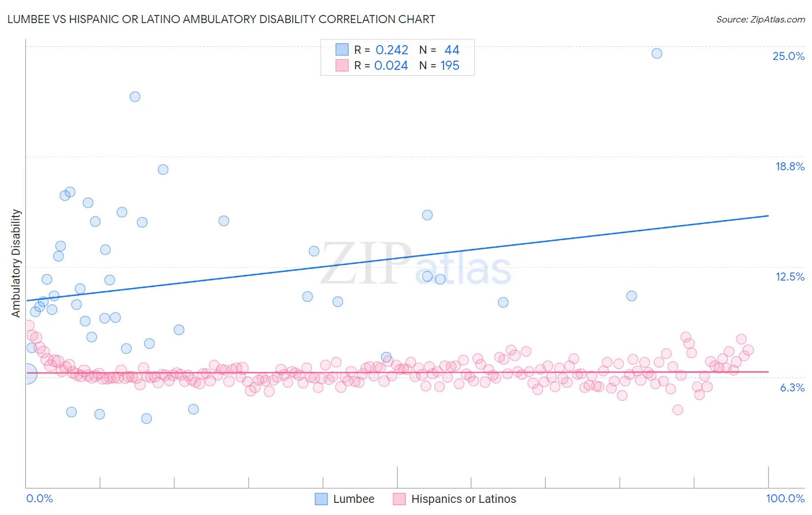812x515 pixels.
Task: Click the pink swatch beside R = 0.024
Action: click(342, 65)
